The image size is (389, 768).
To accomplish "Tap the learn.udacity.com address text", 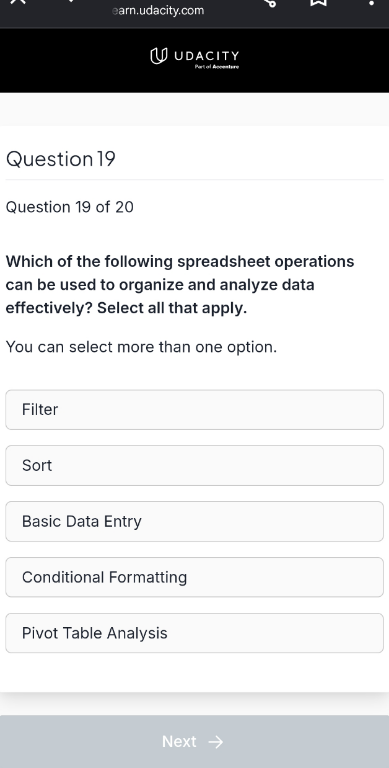I will tap(158, 10).
